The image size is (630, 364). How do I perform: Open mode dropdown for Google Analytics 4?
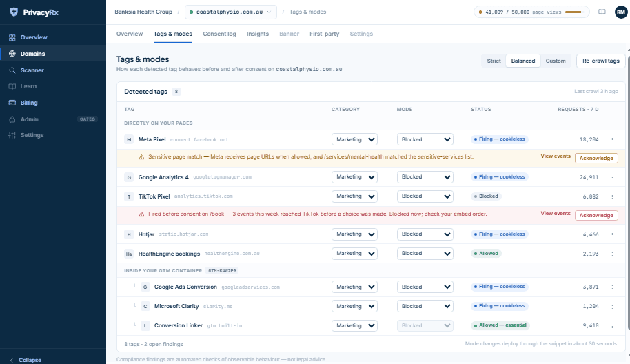[x=425, y=176]
